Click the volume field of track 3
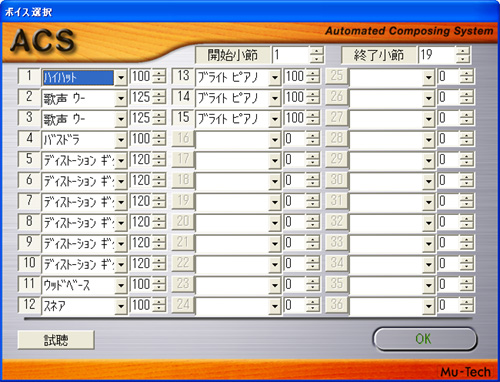 pos(141,118)
